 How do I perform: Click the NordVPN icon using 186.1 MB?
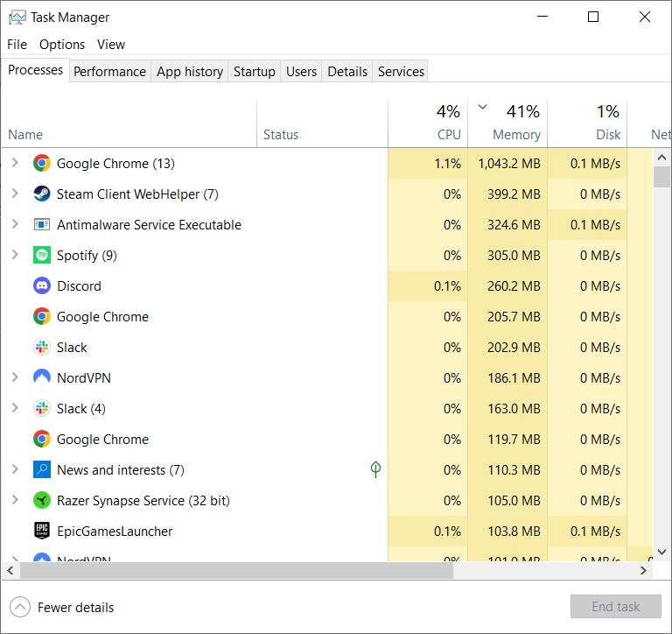(42, 377)
